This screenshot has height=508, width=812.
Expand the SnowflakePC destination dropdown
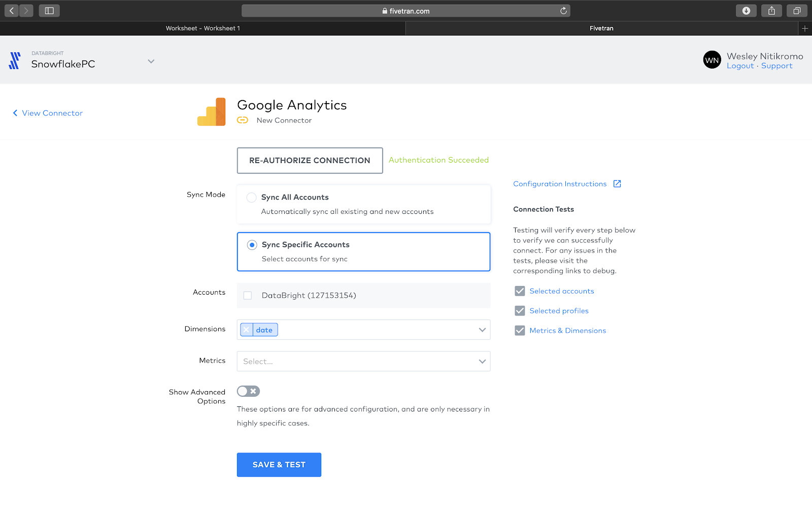[x=151, y=61]
